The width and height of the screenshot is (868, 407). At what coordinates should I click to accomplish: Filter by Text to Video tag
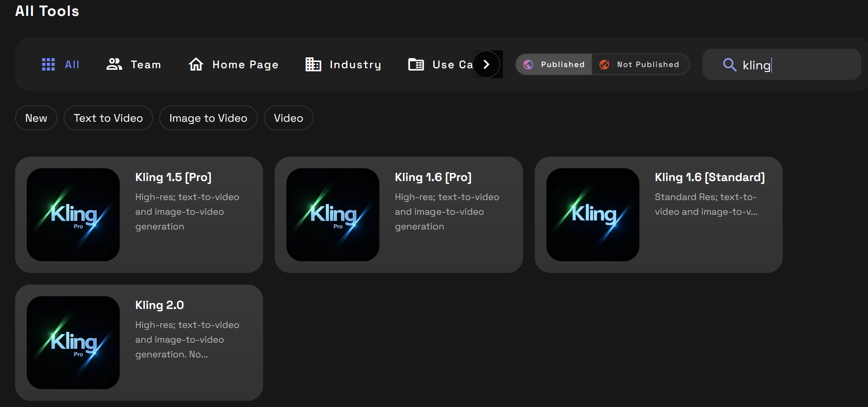108,118
